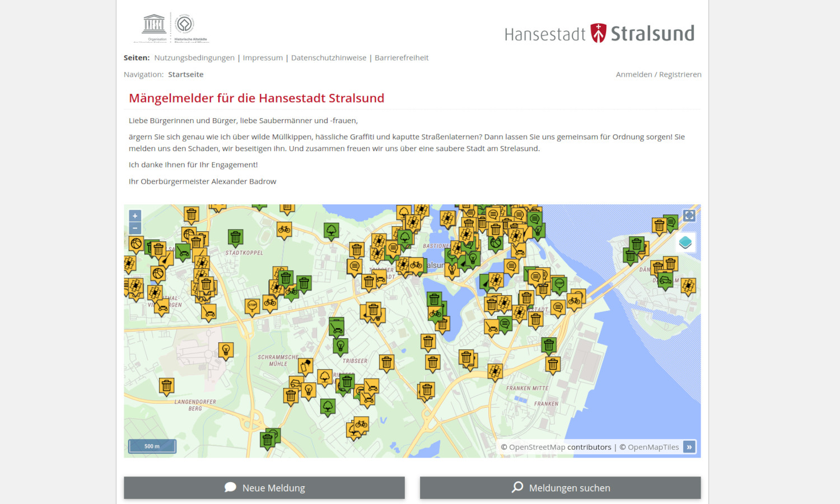Open yellow lightbulb marker west of Schrammsche Mühle
Screen dimensions: 840x504
(226, 351)
